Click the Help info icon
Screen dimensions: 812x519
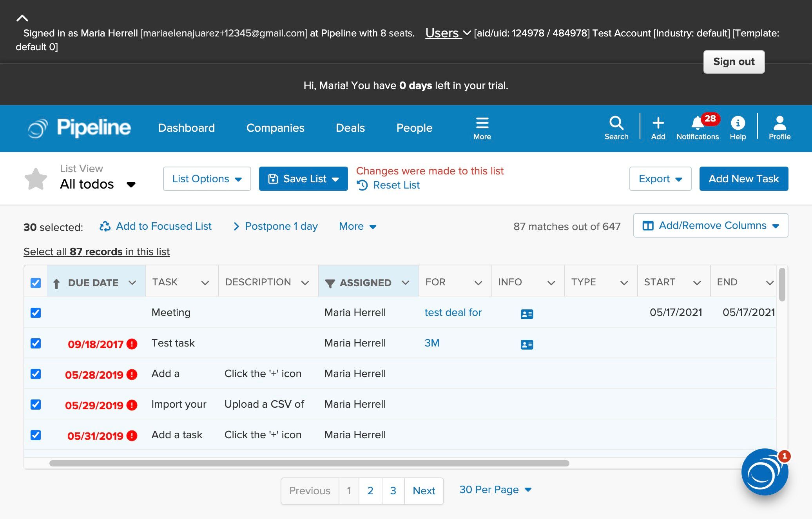coord(738,123)
